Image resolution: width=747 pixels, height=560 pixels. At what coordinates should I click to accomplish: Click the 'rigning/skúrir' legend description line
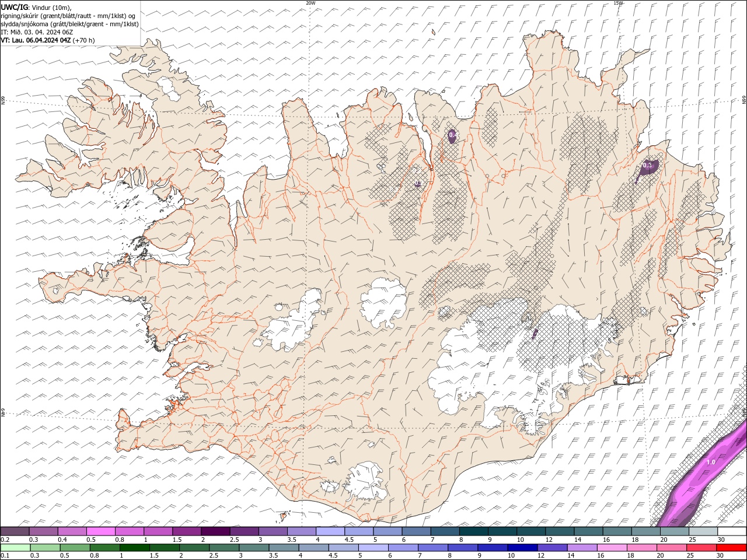(x=68, y=16)
